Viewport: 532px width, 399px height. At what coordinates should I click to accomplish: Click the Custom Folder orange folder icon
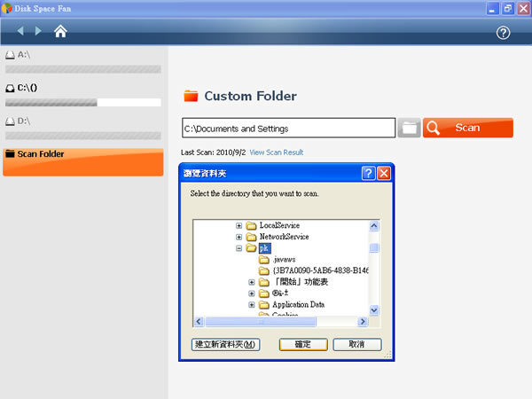(x=191, y=96)
